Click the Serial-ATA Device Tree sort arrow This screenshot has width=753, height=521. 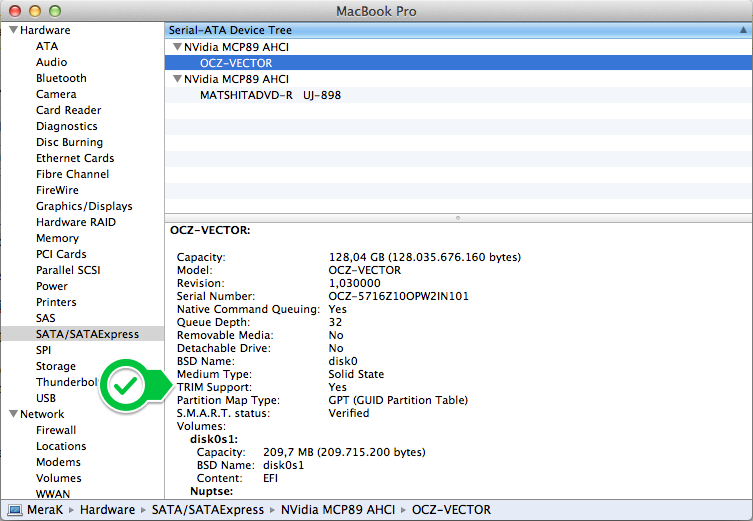743,30
